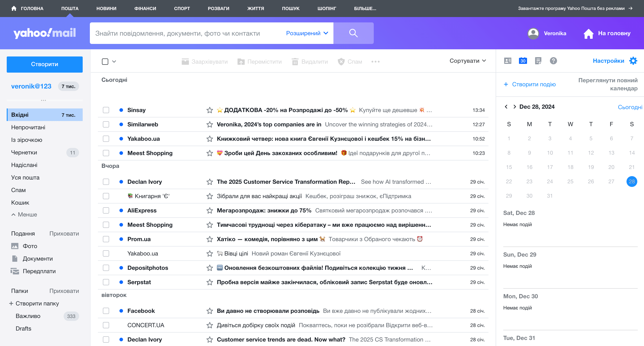Open the Вхідні folder
The width and height of the screenshot is (644, 346).
point(45,115)
